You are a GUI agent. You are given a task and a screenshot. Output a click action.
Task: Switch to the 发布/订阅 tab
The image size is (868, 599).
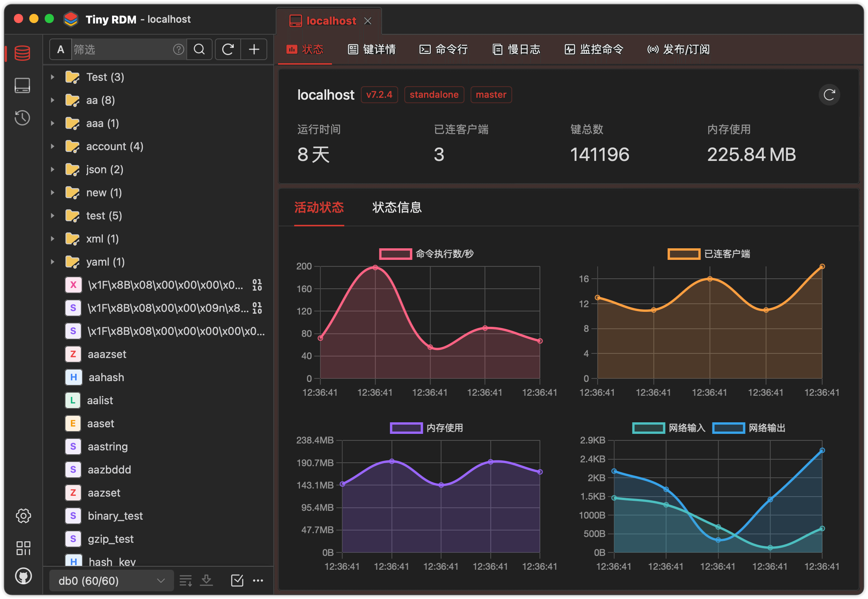[678, 49]
